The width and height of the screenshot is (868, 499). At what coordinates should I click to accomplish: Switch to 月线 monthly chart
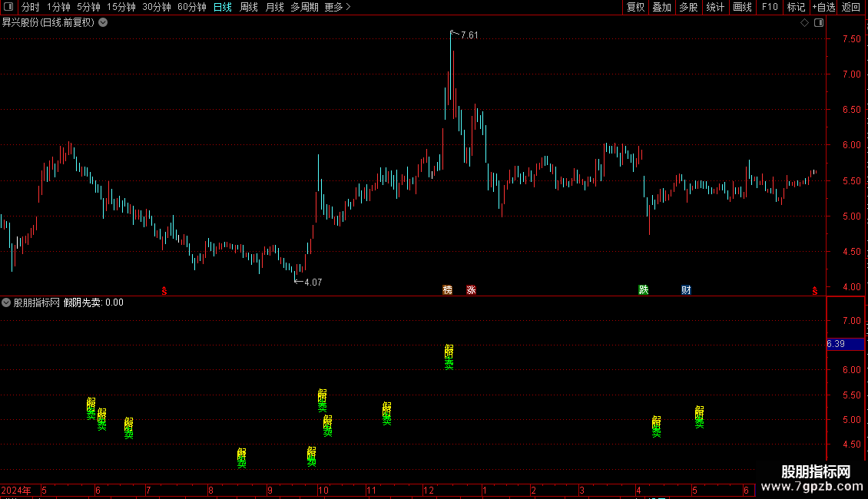click(274, 7)
